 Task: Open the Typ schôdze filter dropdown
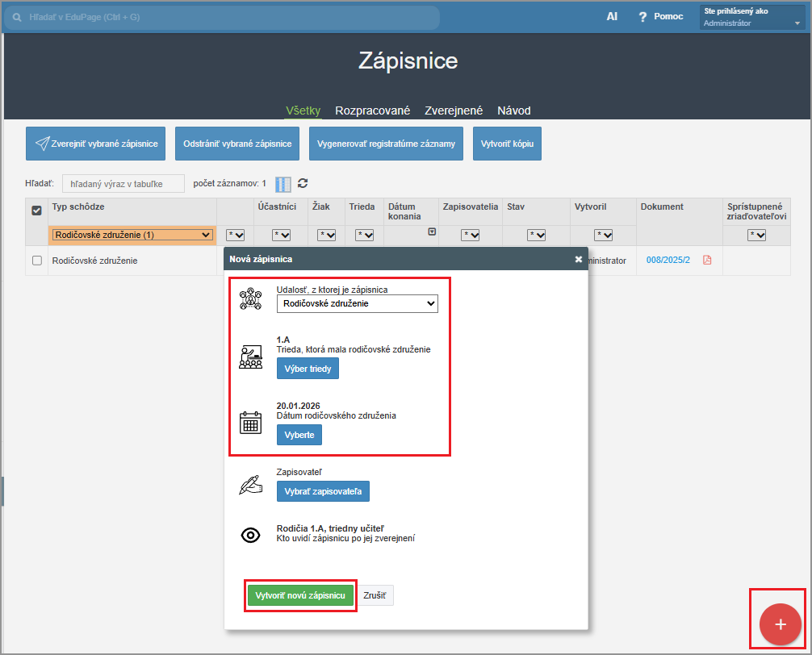point(132,235)
